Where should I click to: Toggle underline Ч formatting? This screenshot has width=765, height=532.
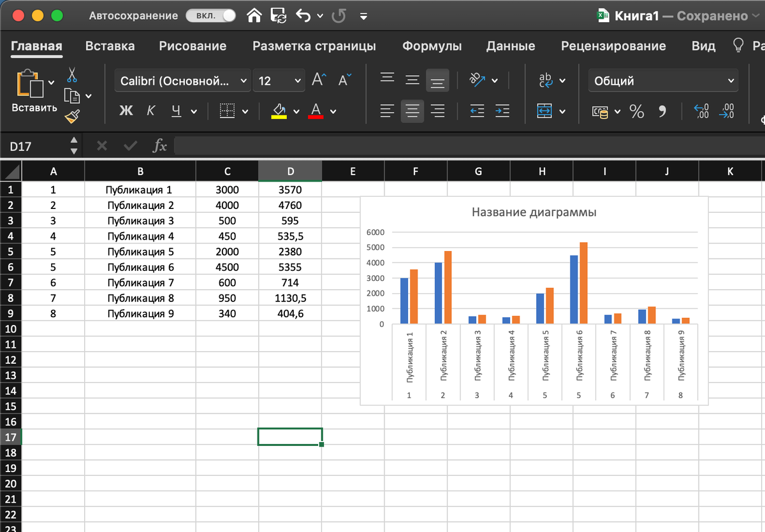coord(176,111)
